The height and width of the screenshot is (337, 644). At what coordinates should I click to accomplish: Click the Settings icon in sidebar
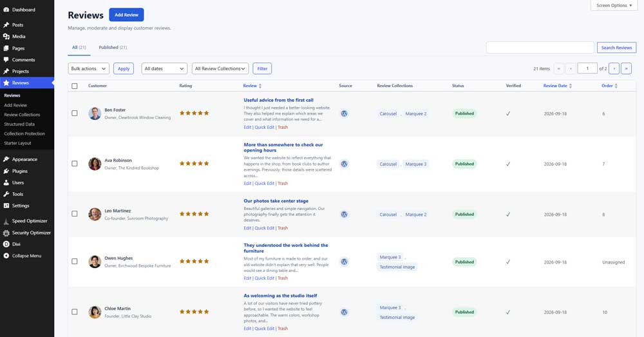coord(6,206)
